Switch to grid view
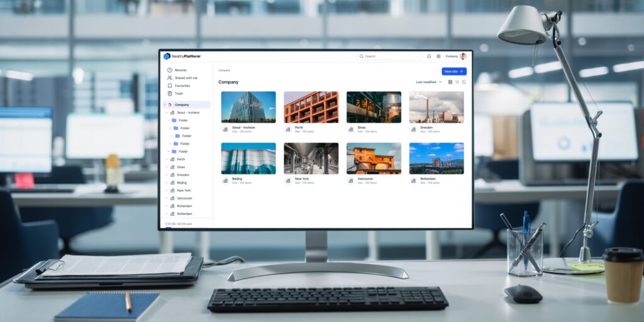The height and width of the screenshot is (322, 644). pos(450,82)
